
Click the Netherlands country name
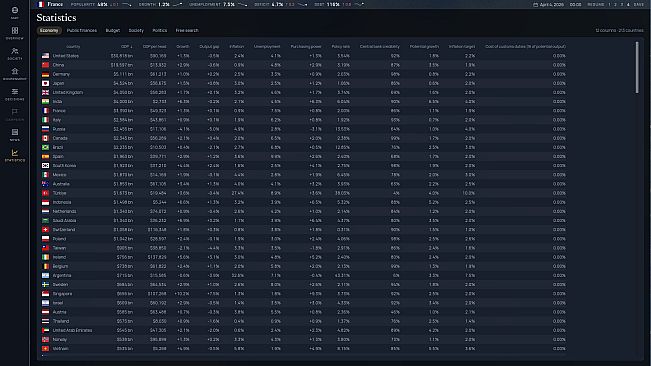(64, 211)
